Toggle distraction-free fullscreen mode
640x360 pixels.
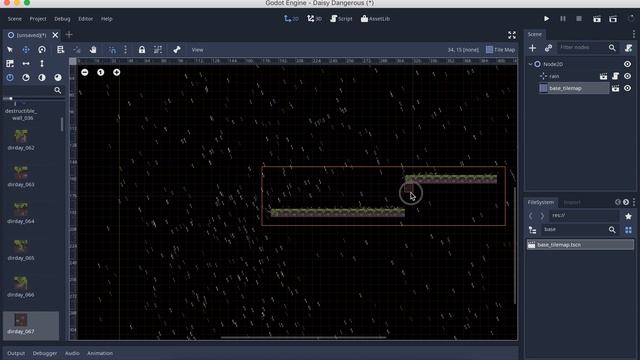tap(512, 35)
